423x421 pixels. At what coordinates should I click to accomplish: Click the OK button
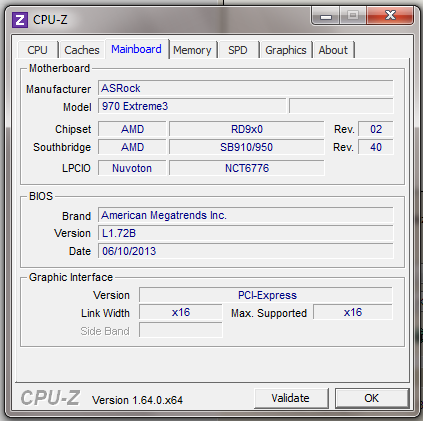[372, 398]
